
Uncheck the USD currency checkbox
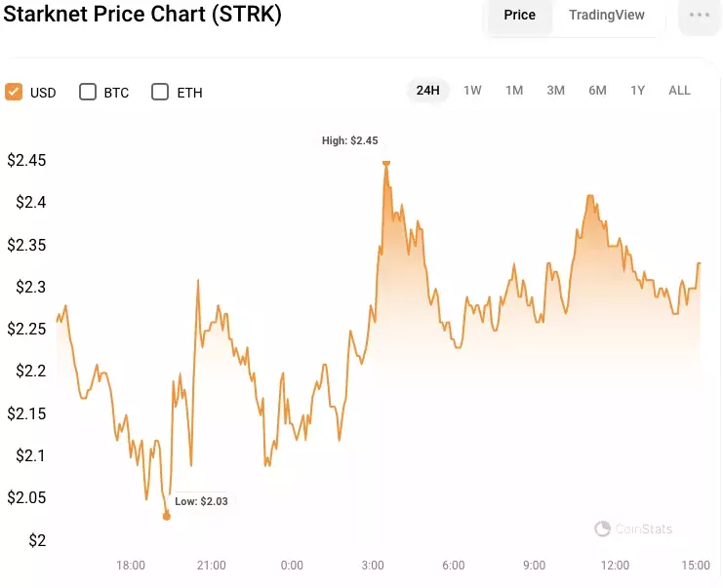pos(14,92)
